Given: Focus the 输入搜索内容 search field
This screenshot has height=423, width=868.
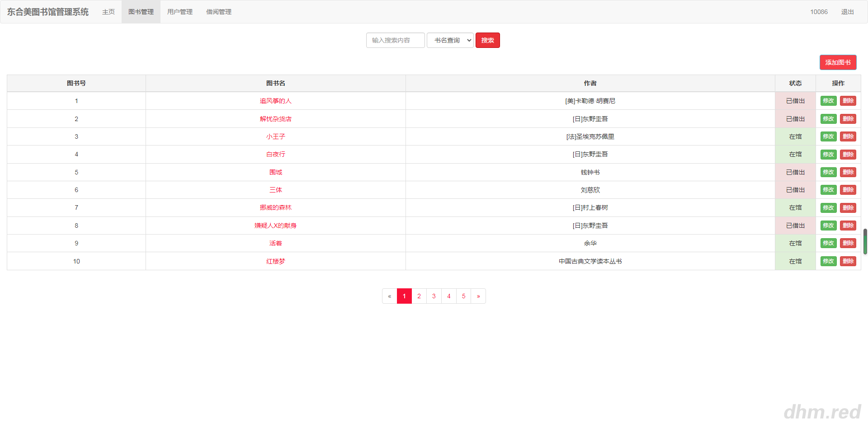Looking at the screenshot, I should [396, 40].
